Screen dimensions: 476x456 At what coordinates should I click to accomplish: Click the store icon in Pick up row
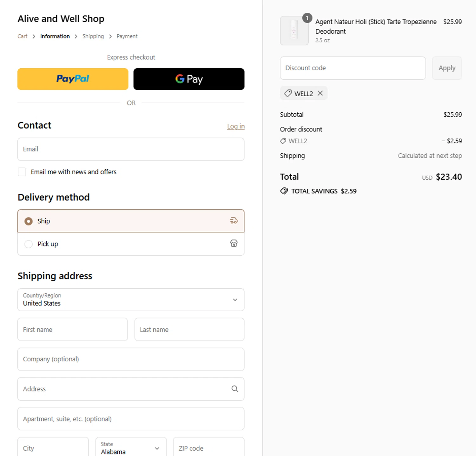pos(234,244)
